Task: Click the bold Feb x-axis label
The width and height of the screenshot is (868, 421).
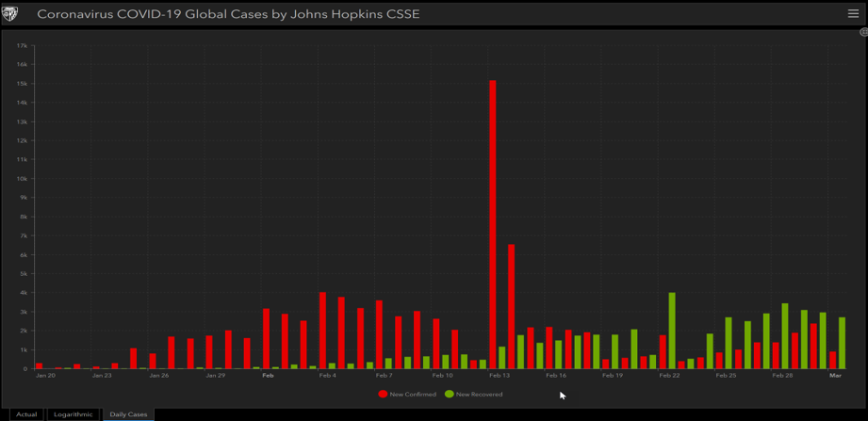Action: (x=268, y=376)
